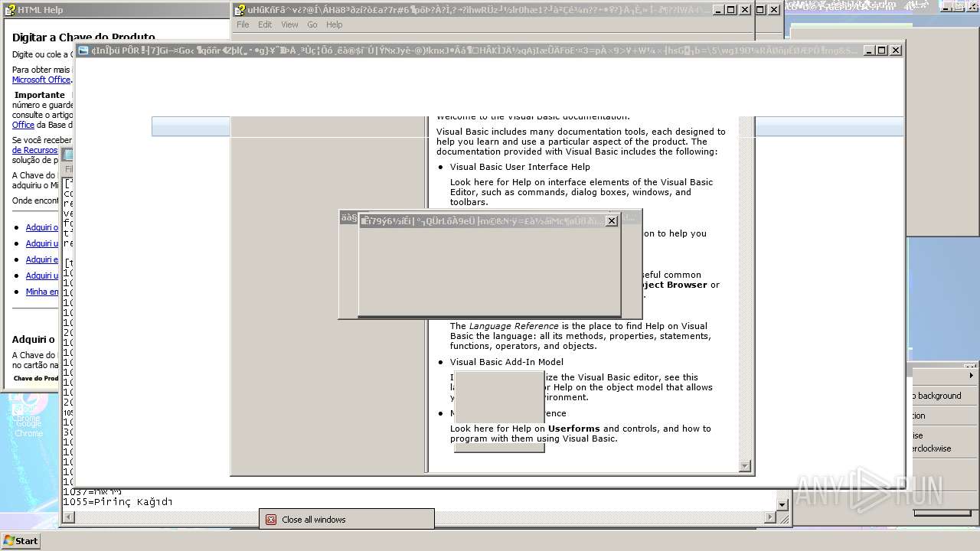Screen dimensions: 980x551
Task: Click 'Visual Basic Add-In Model' heading
Action: click(506, 362)
